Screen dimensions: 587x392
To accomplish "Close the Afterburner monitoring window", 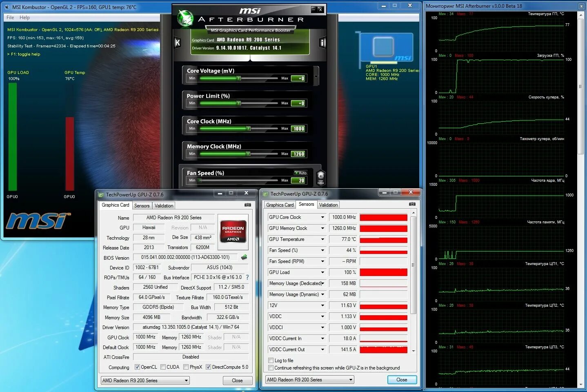I will (x=581, y=6).
